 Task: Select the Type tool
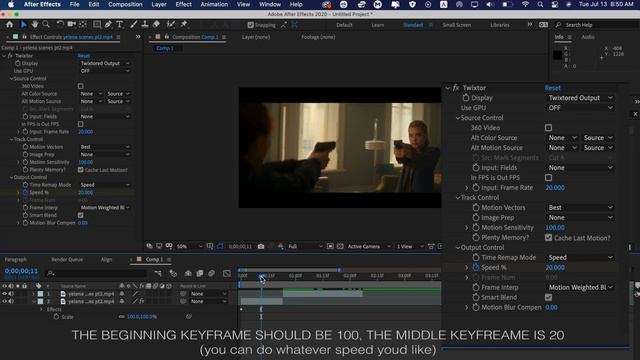120,24
